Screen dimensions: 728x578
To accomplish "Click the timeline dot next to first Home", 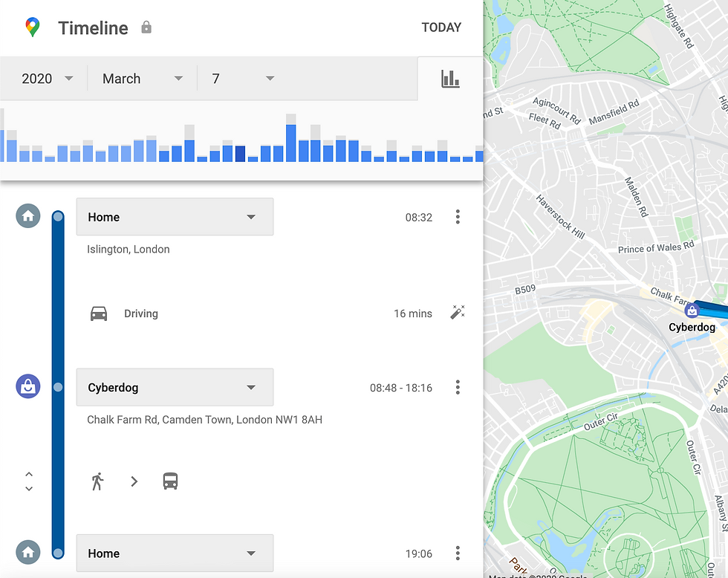I will 58,216.
